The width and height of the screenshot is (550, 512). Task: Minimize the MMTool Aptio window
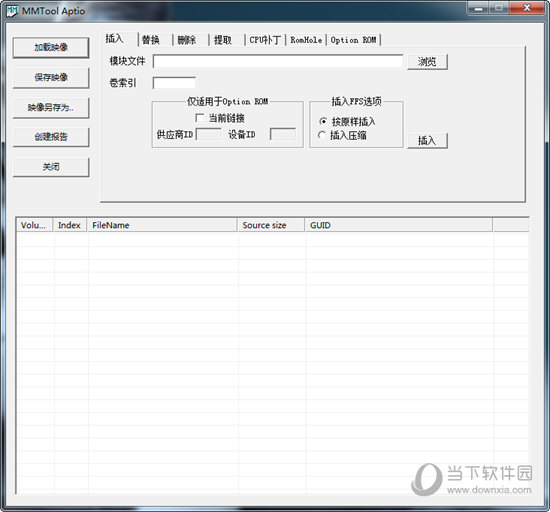pyautogui.click(x=478, y=8)
